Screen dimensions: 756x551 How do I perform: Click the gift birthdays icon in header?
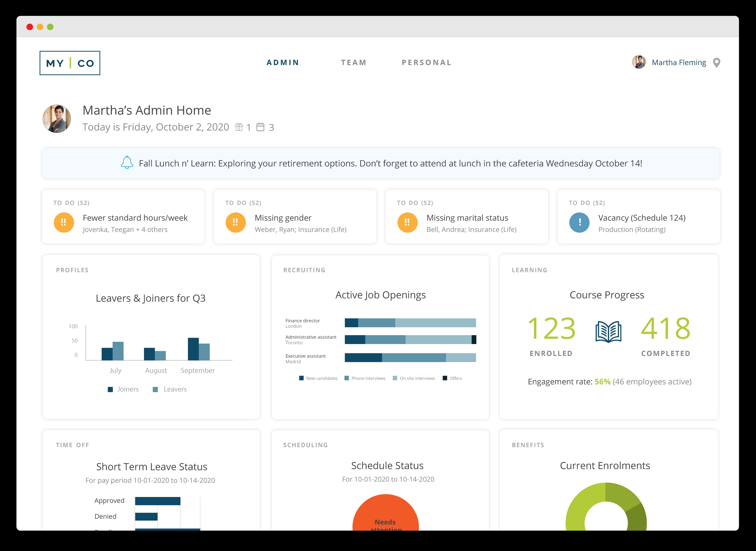(239, 127)
